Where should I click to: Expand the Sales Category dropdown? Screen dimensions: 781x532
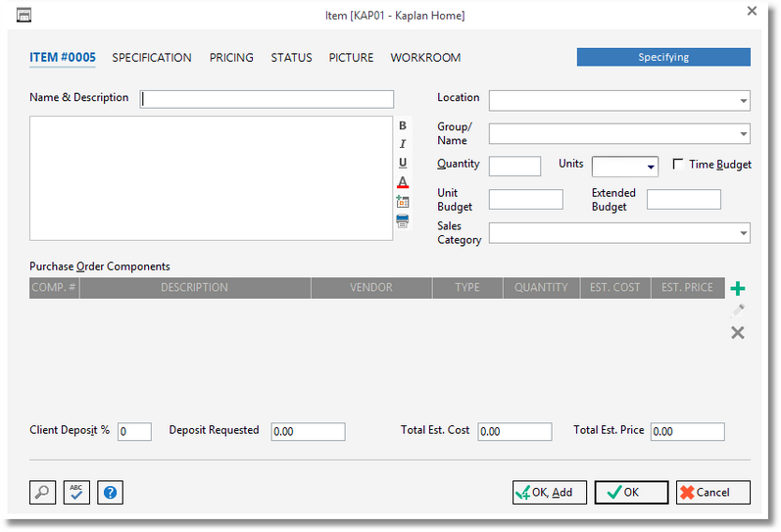coord(743,233)
